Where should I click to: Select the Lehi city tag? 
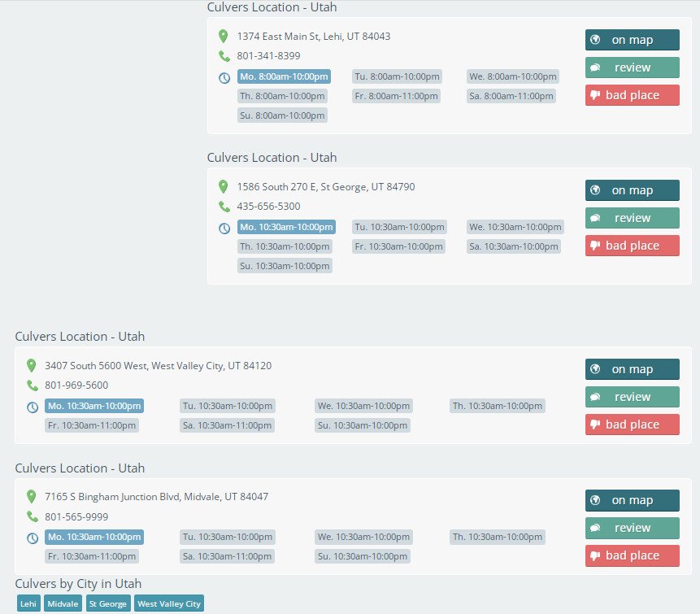point(28,603)
